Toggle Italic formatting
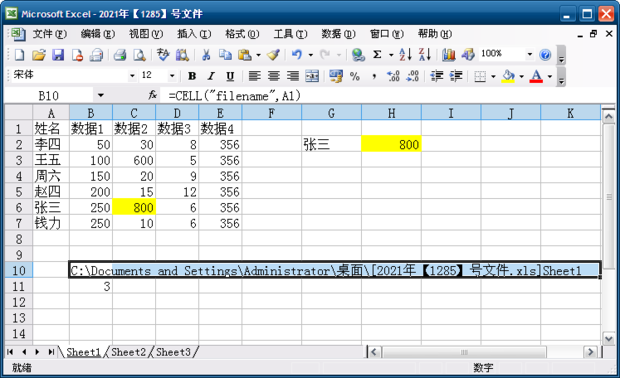620x378 pixels. pos(211,76)
